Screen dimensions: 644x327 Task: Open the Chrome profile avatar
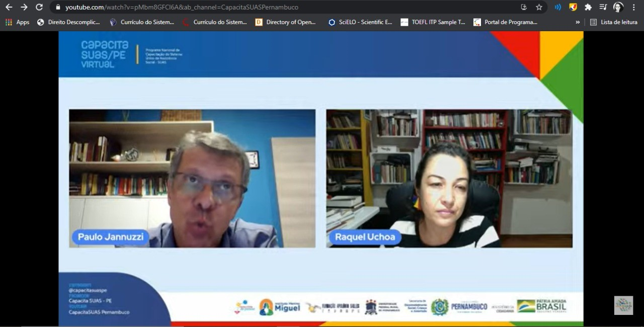pyautogui.click(x=618, y=7)
